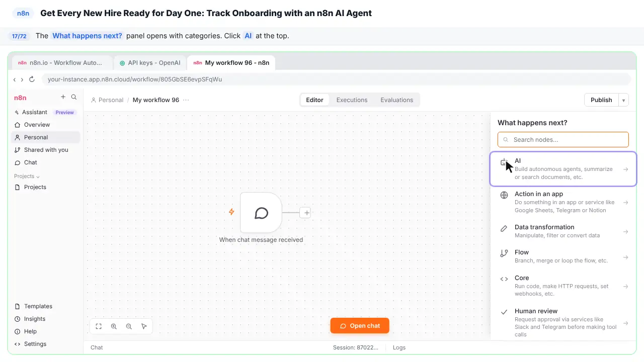
Task: Expand the Action in an app arrow
Action: 626,203
